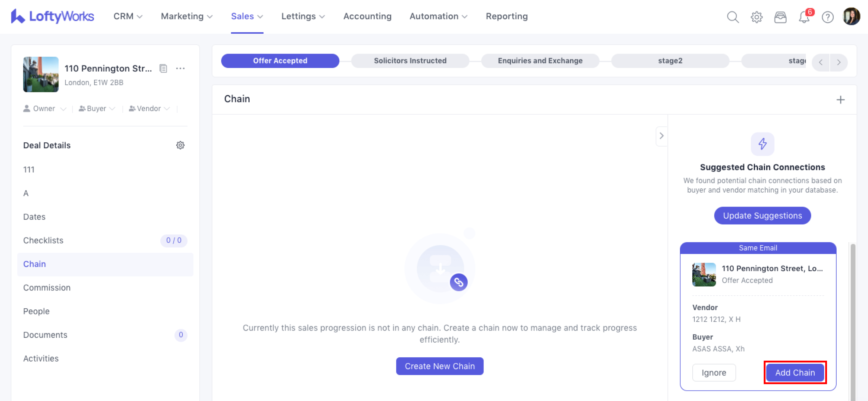Open the notifications bell
This screenshot has height=401, width=868.
(804, 17)
